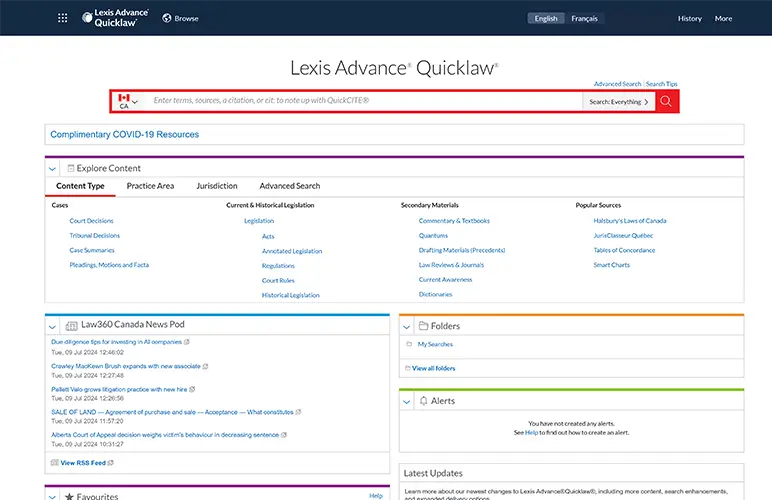Select the Jurisdiction tab
Screen dimensions: 772x500
pyautogui.click(x=217, y=186)
